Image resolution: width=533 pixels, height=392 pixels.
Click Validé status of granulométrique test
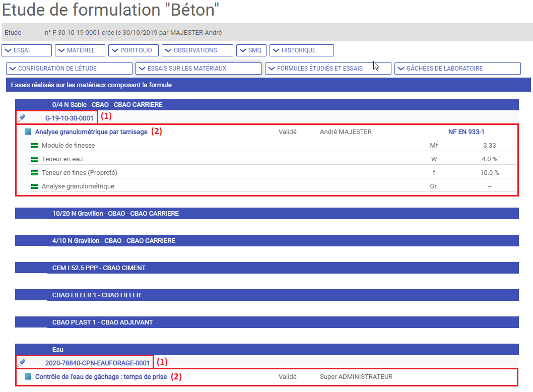(287, 132)
